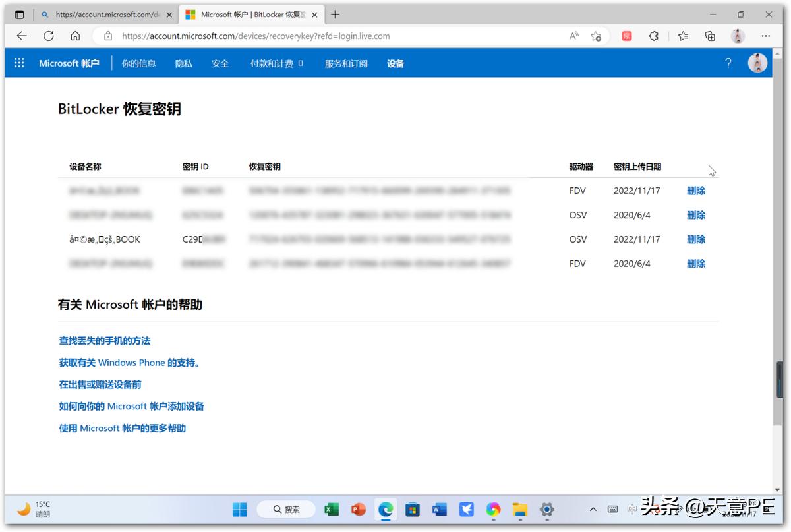Open Chrome from the taskbar

[493, 509]
